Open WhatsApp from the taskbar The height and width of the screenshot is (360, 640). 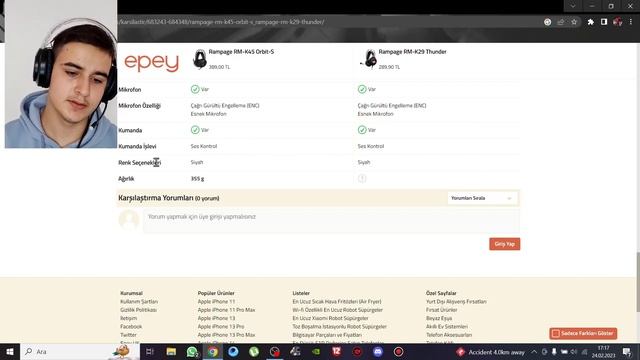[192, 351]
